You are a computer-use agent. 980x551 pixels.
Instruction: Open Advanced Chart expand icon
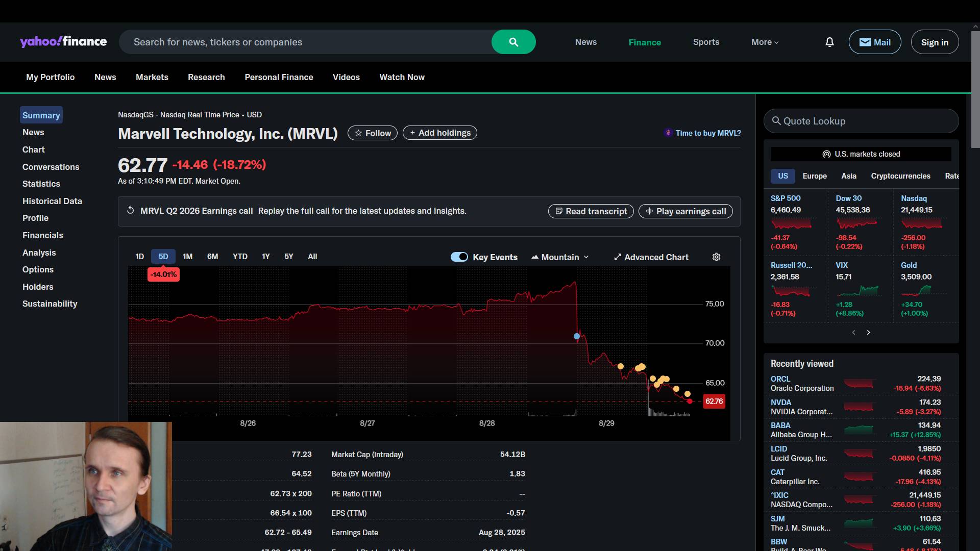point(618,257)
